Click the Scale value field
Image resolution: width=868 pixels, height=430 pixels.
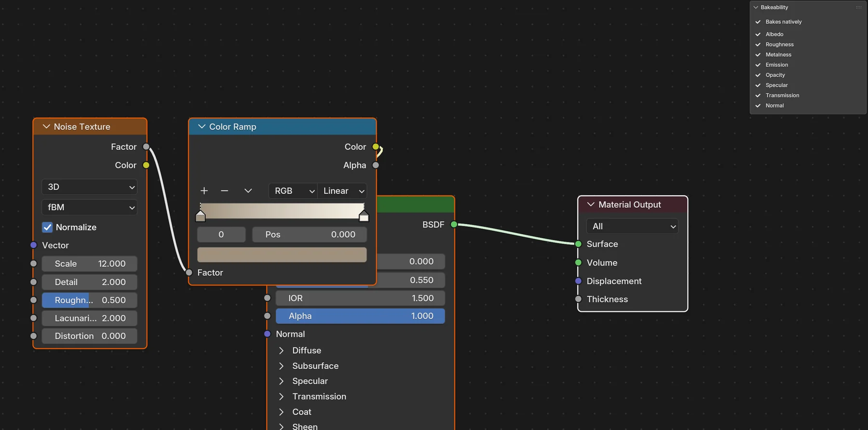(90, 264)
